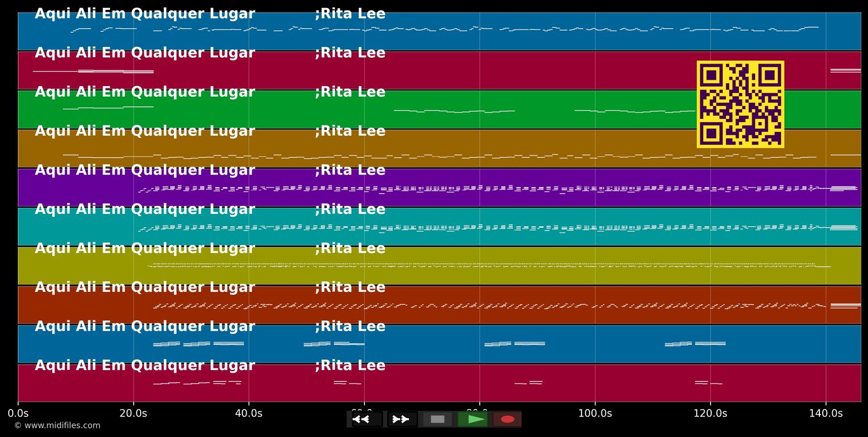The image size is (868, 437).
Task: Click ';Rita Lee' in the green track
Action: pos(350,92)
